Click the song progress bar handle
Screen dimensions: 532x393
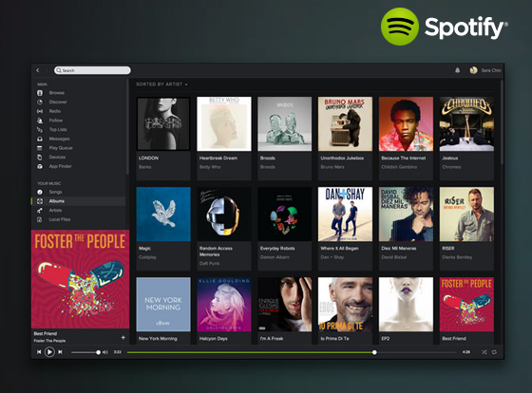click(374, 352)
